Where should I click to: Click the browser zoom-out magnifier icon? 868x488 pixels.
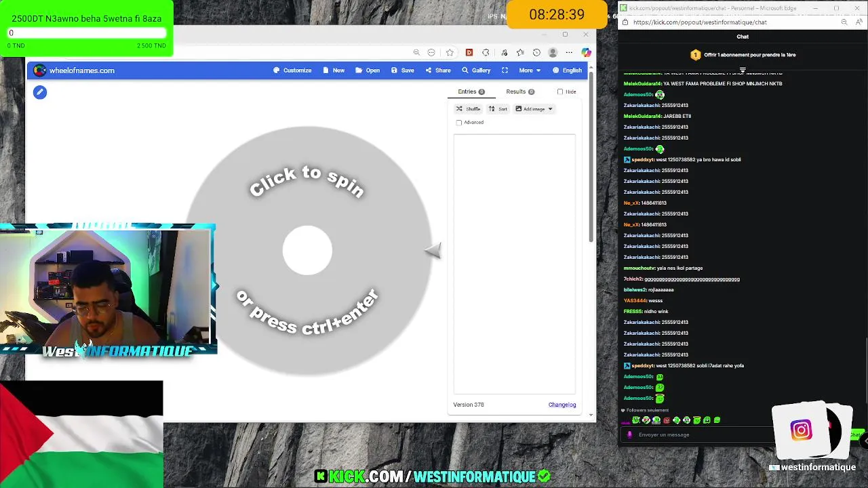[x=416, y=53]
